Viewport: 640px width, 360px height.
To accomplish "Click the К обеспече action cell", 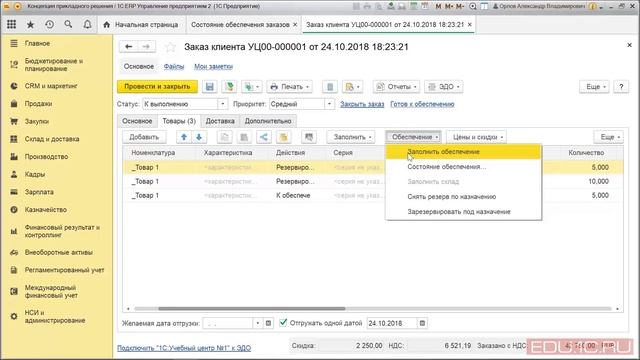I will point(293,196).
